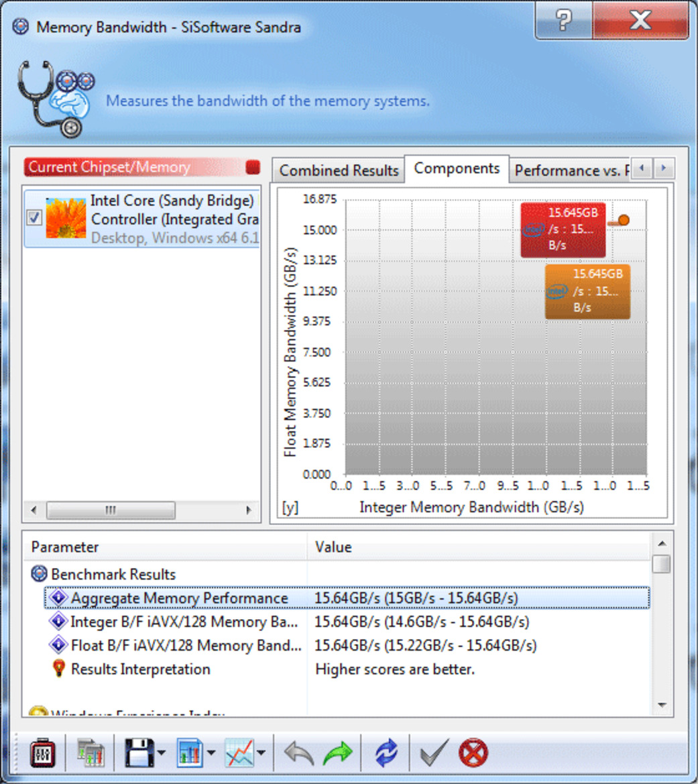Image resolution: width=698 pixels, height=784 pixels.
Task: Click the 'Desktop, Windows x64 6.1' text
Action: coord(175,238)
